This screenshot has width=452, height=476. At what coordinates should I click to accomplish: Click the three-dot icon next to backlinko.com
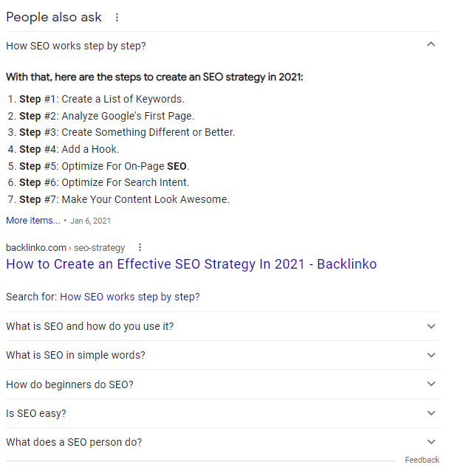[x=140, y=248]
